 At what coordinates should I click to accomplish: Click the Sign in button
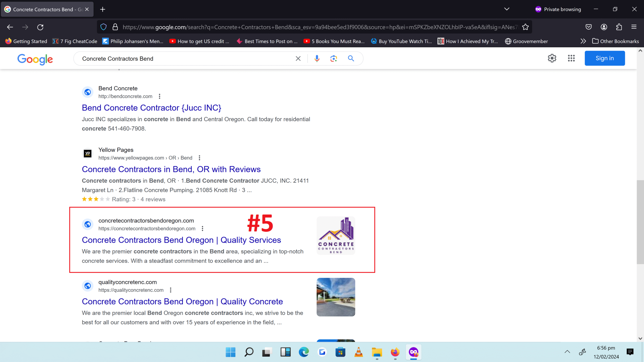click(605, 58)
